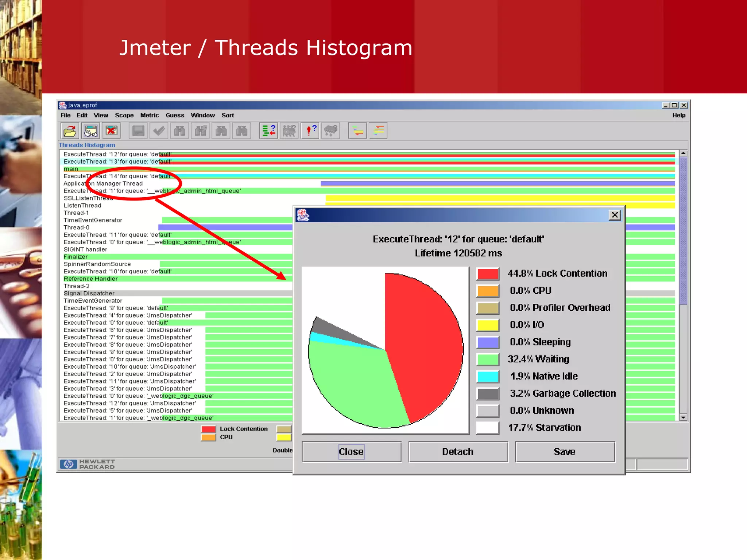
Task: Open the Metric menu
Action: click(150, 115)
